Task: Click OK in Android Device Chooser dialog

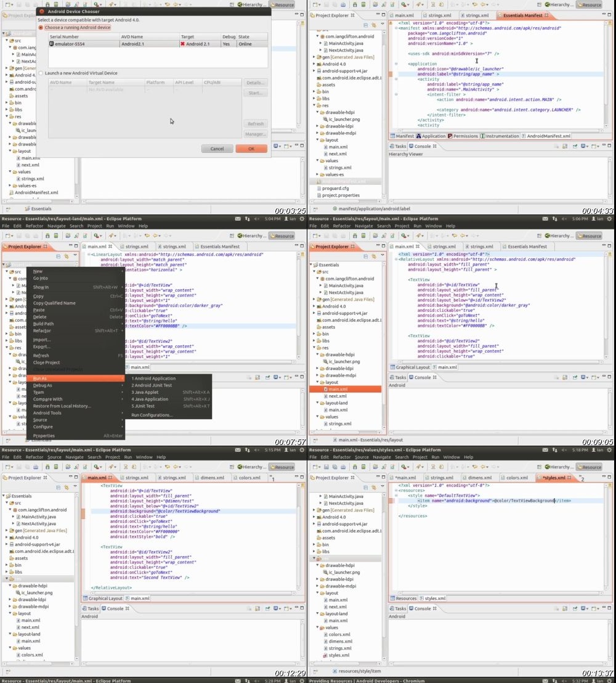Action: pyautogui.click(x=251, y=149)
